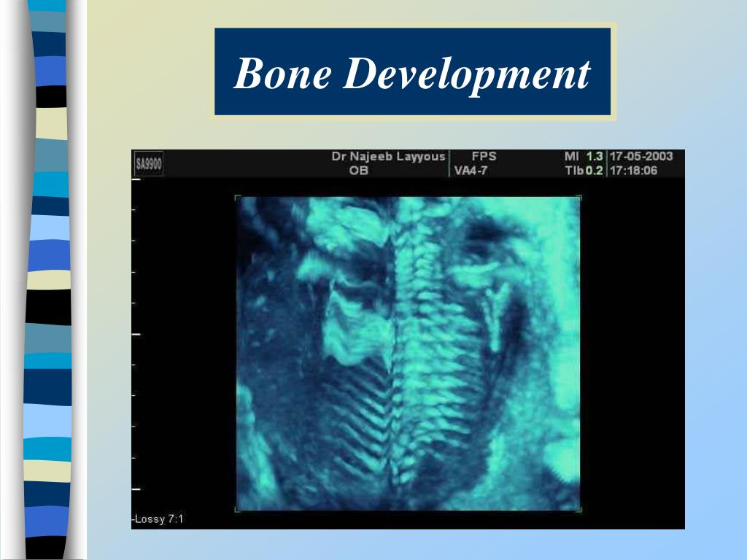Click the 3D fetal spine ultrasound image
Viewport: 747px width, 560px height.
(x=409, y=354)
